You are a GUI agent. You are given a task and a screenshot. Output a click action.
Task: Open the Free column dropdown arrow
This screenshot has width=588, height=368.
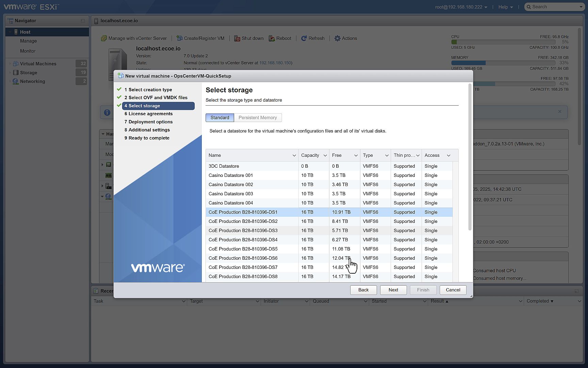pyautogui.click(x=356, y=155)
